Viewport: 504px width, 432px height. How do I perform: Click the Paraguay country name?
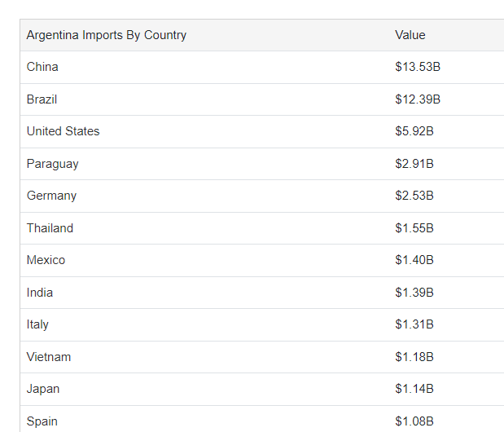pos(52,164)
